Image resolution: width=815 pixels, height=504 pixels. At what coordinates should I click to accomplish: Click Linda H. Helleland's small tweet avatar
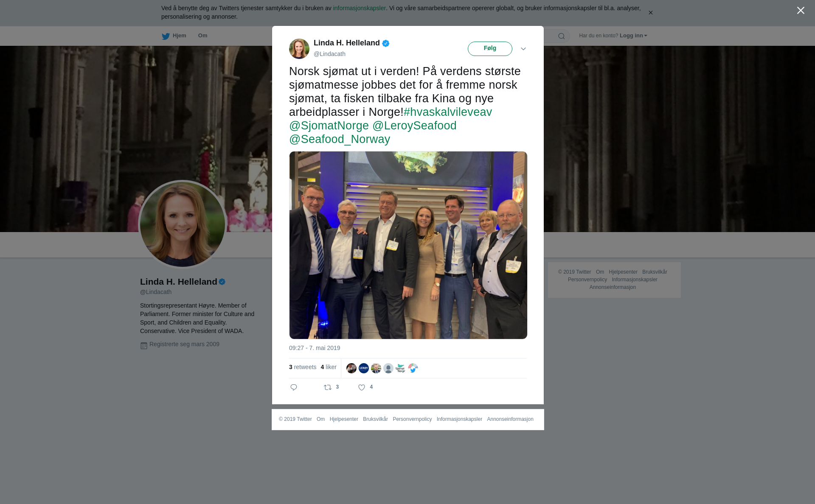point(299,49)
